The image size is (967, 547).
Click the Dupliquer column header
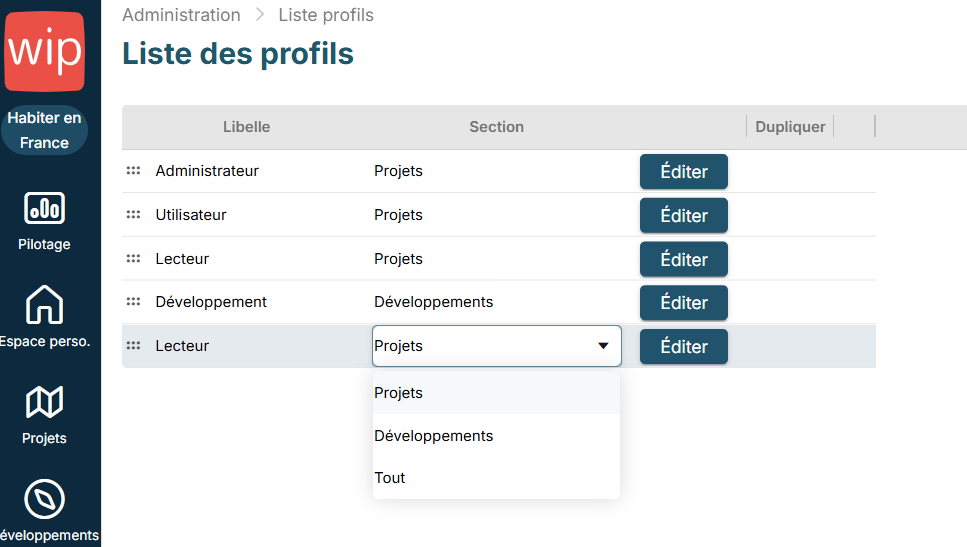pyautogui.click(x=790, y=127)
